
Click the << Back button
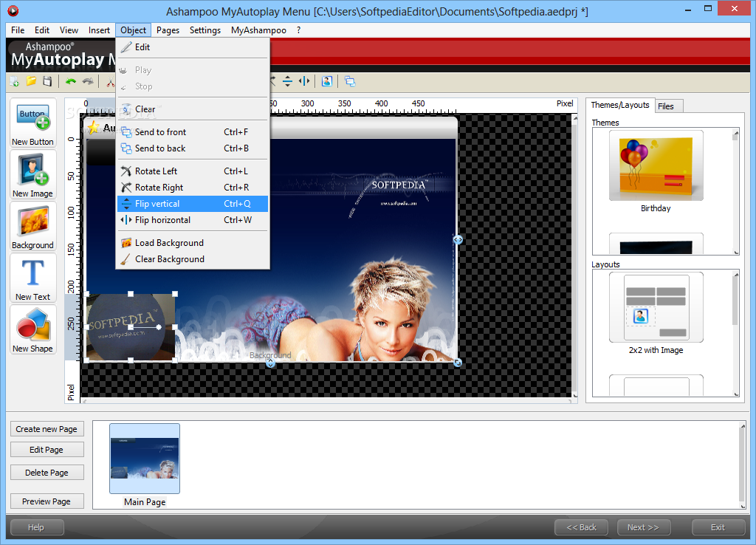coord(582,527)
